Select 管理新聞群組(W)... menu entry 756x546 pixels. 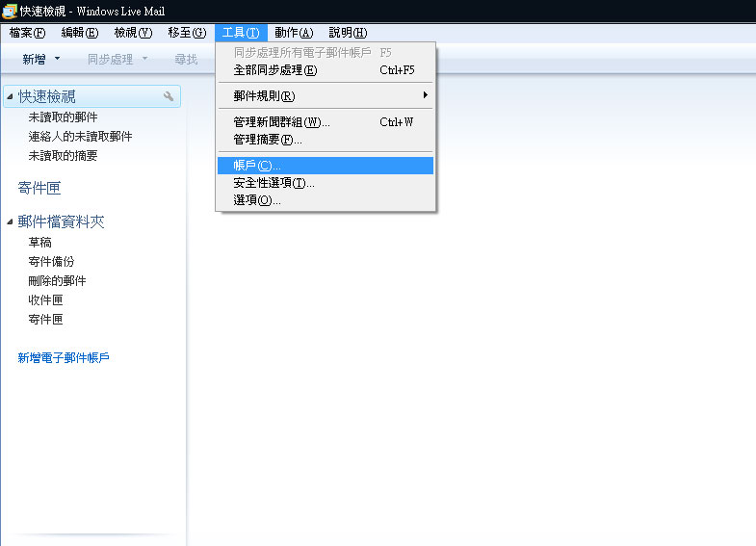click(x=326, y=122)
